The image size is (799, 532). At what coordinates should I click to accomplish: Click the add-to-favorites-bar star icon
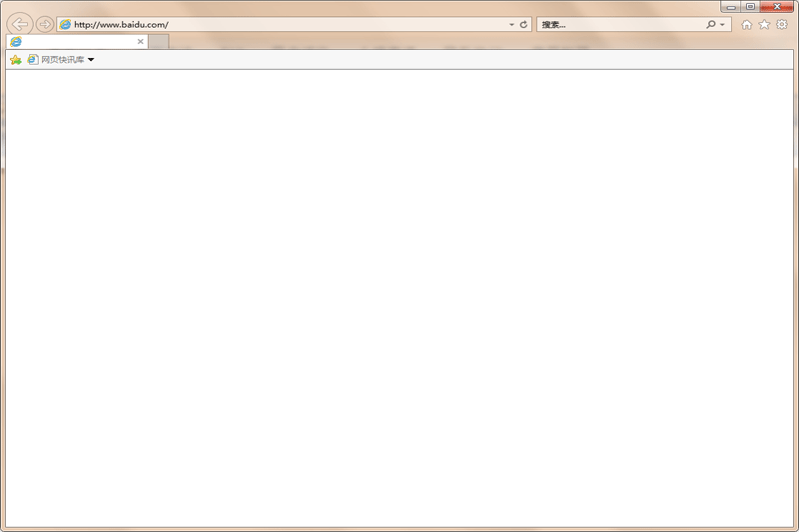(15, 60)
